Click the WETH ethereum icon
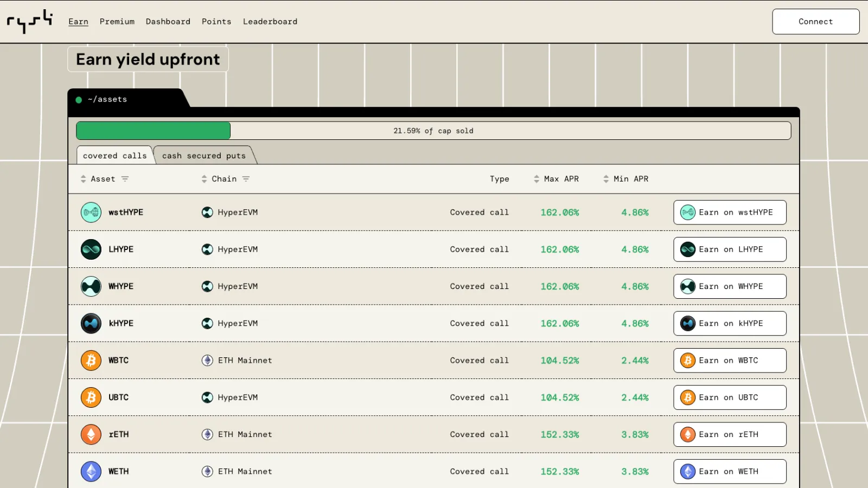The image size is (868, 488). [91, 472]
